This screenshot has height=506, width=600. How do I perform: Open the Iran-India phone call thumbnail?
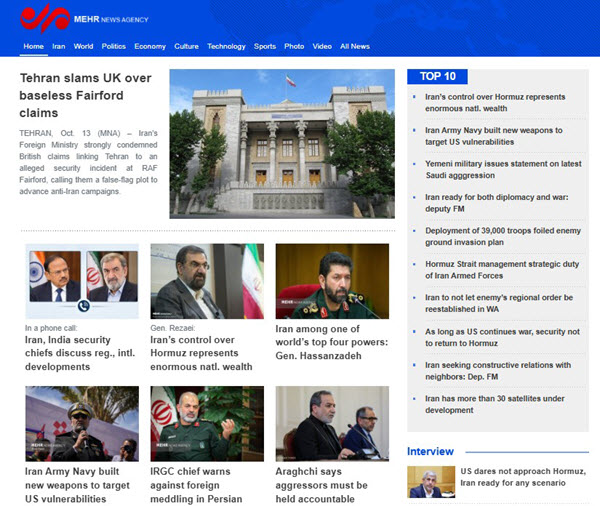pyautogui.click(x=82, y=281)
